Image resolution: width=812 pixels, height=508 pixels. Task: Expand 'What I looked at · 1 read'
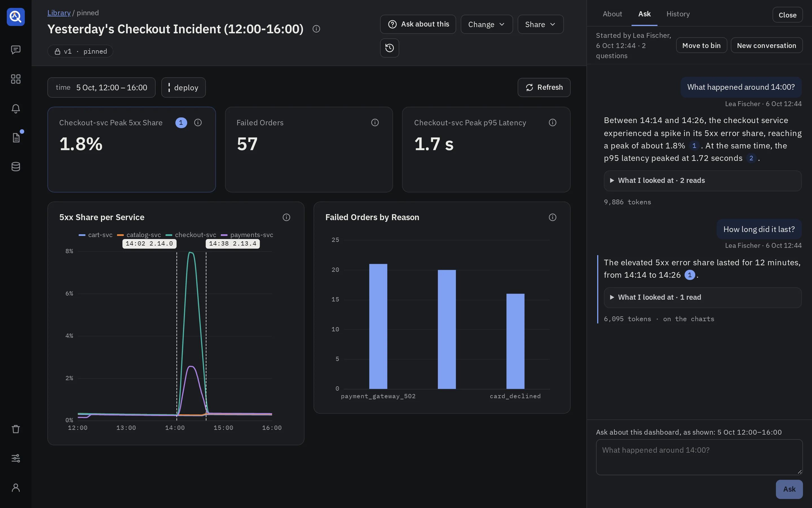[702, 298]
